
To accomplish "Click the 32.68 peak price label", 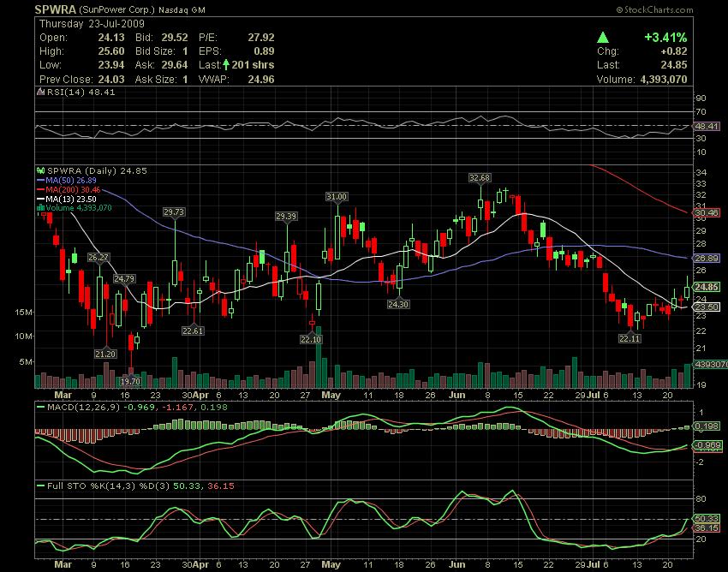I will (x=480, y=178).
